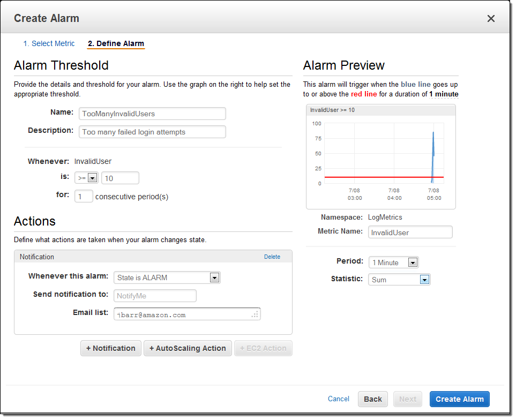The width and height of the screenshot is (516, 420).
Task: Click the alarm Name input field
Action: pos(152,114)
